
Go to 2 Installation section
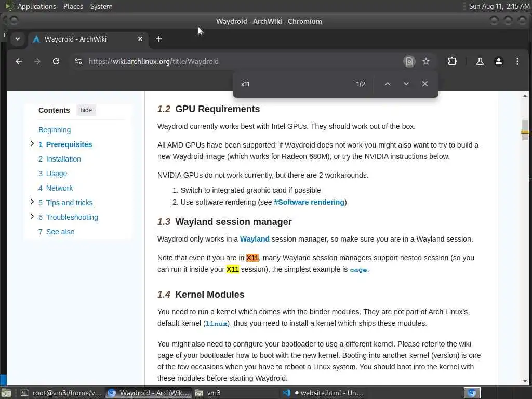60,159
